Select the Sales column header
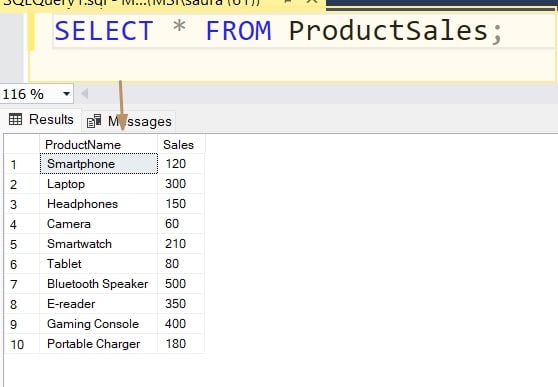The image size is (558, 387). pyautogui.click(x=181, y=145)
